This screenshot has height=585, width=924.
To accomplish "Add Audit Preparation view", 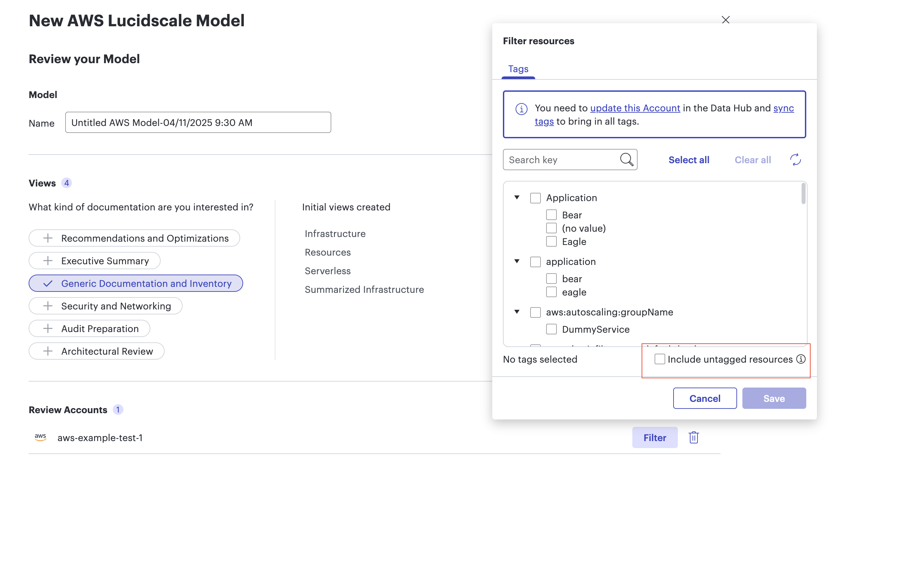I will (x=89, y=328).
